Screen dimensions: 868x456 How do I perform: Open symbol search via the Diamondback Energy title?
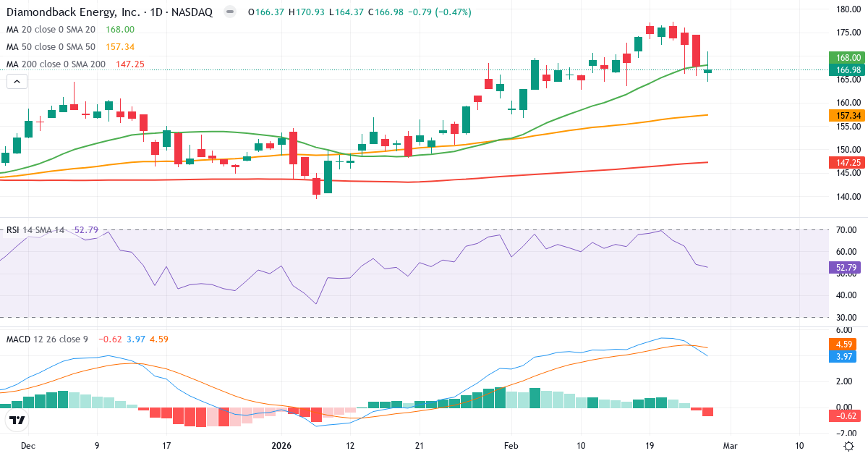point(72,12)
